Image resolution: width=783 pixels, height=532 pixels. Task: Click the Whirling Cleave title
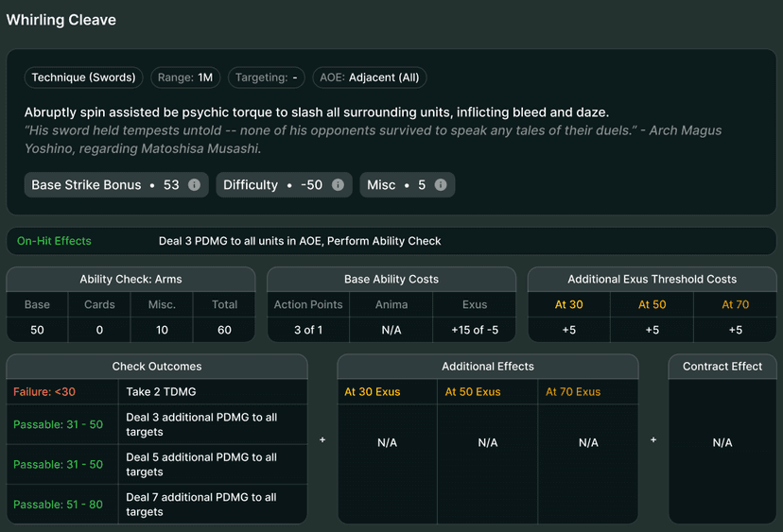[x=61, y=20]
